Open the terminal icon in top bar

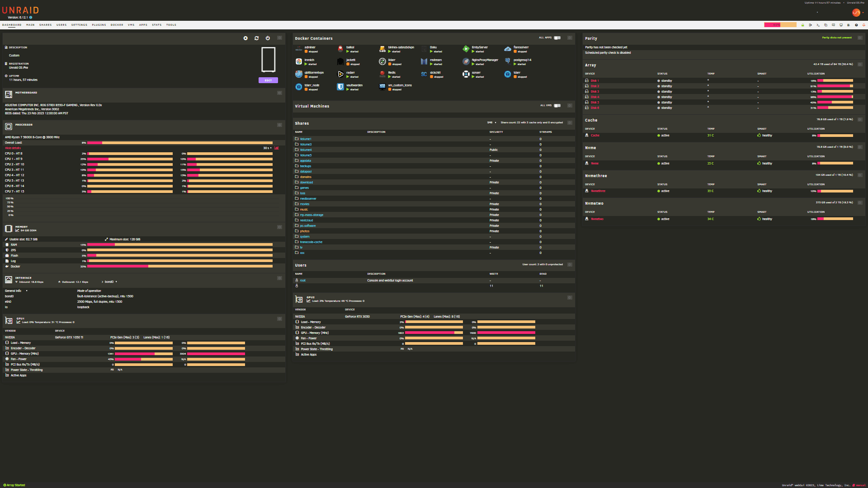818,25
